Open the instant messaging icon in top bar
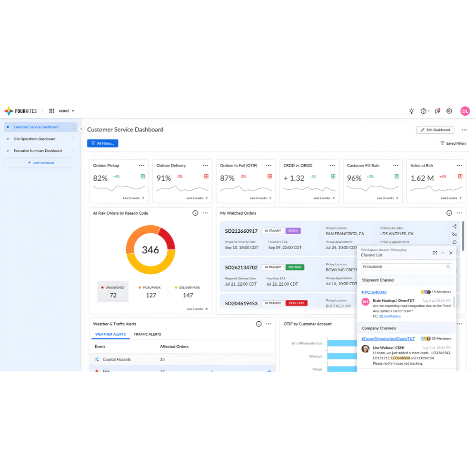 click(438, 111)
